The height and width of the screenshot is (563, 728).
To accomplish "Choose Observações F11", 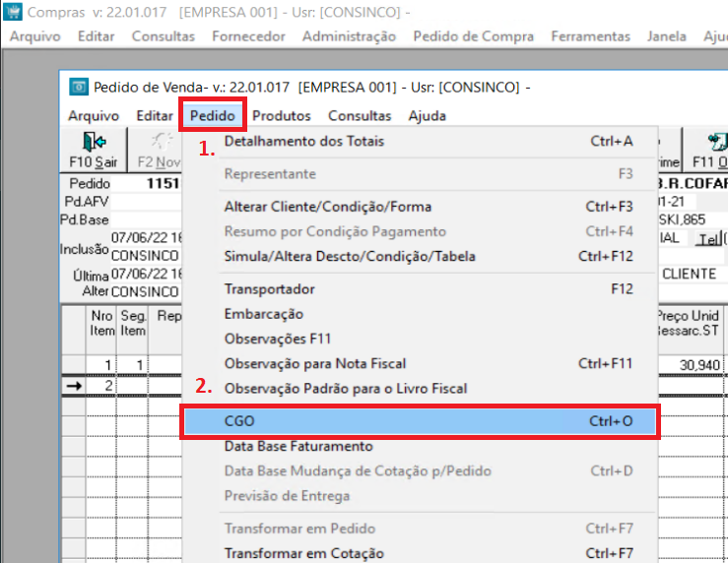I will [421, 339].
